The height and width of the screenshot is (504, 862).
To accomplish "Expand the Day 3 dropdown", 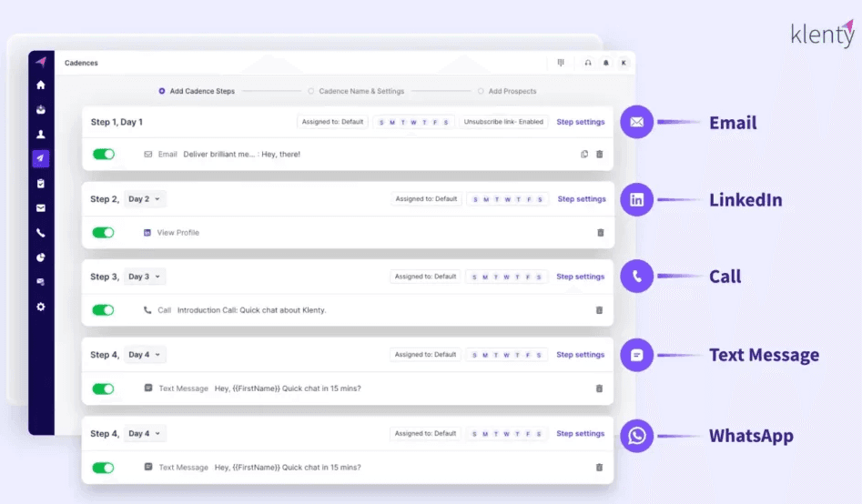I will (x=144, y=277).
